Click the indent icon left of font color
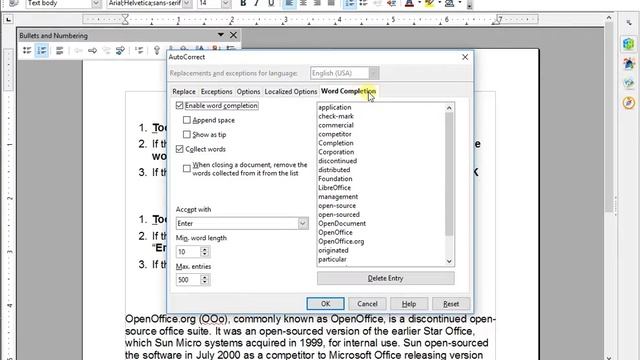This screenshot has width=640, height=360. tap(391, 3)
